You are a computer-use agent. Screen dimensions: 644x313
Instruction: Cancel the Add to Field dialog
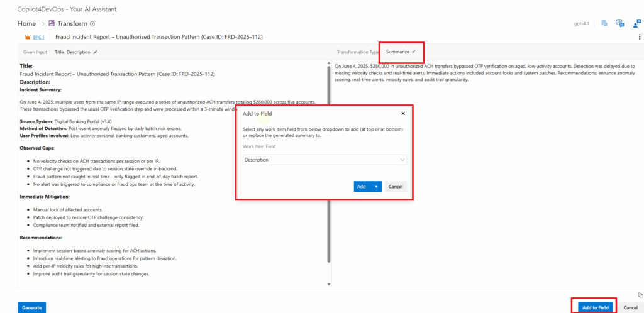click(396, 187)
